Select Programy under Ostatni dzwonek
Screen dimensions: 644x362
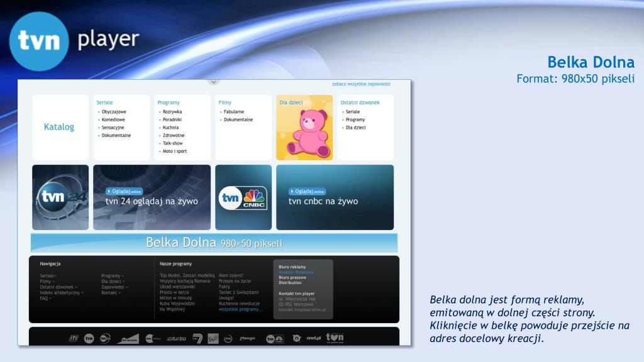pos(355,119)
